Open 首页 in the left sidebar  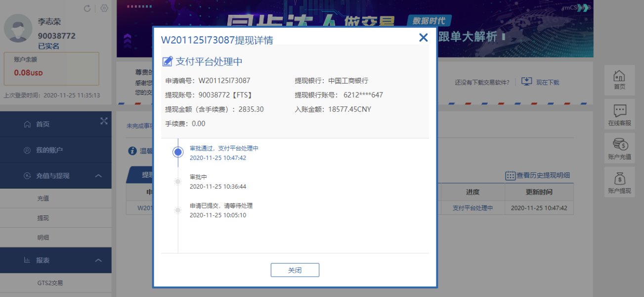pos(56,124)
